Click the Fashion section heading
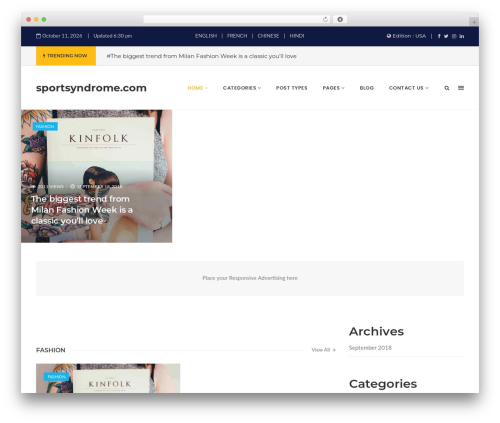The width and height of the screenshot is (500, 423). click(51, 350)
